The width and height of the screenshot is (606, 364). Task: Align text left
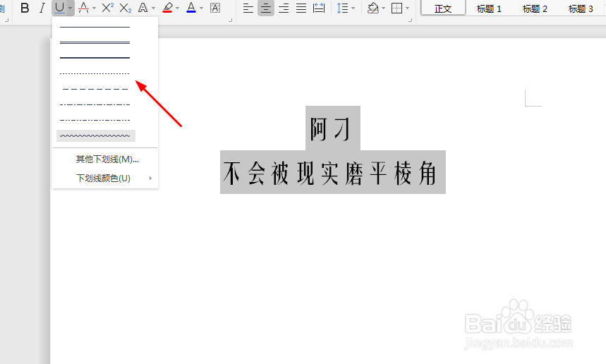click(248, 8)
